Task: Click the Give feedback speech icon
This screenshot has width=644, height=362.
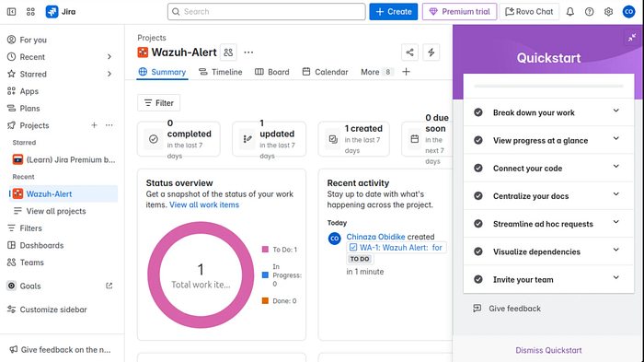Action: tap(477, 308)
